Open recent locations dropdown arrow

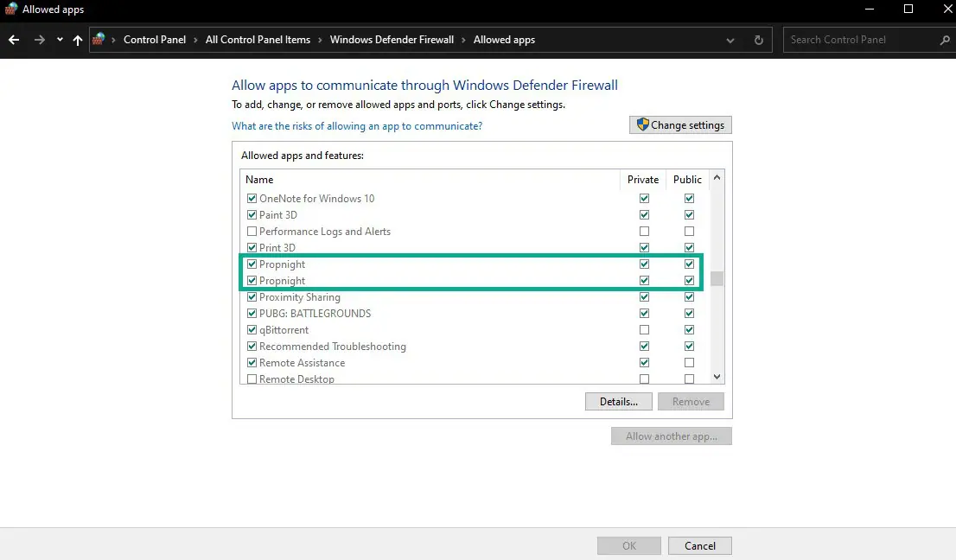coord(60,40)
